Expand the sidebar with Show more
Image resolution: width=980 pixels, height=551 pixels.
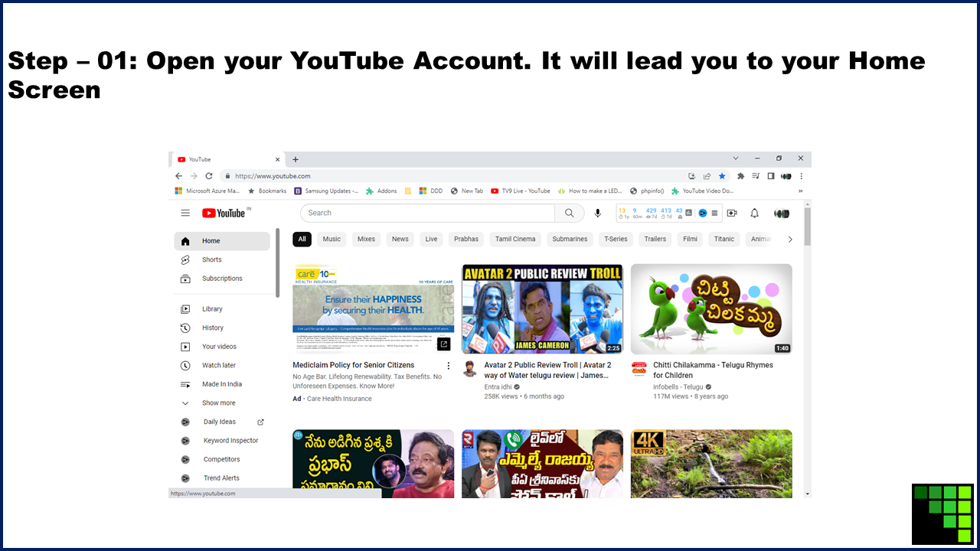218,403
